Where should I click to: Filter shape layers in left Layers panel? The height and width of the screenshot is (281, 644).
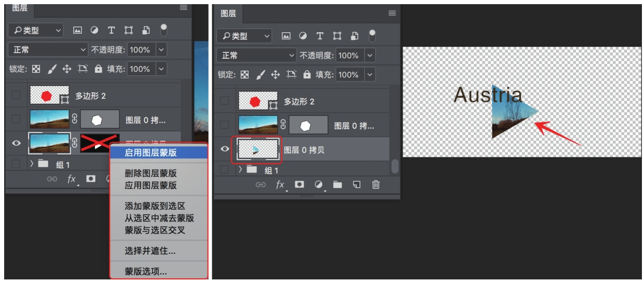click(130, 32)
